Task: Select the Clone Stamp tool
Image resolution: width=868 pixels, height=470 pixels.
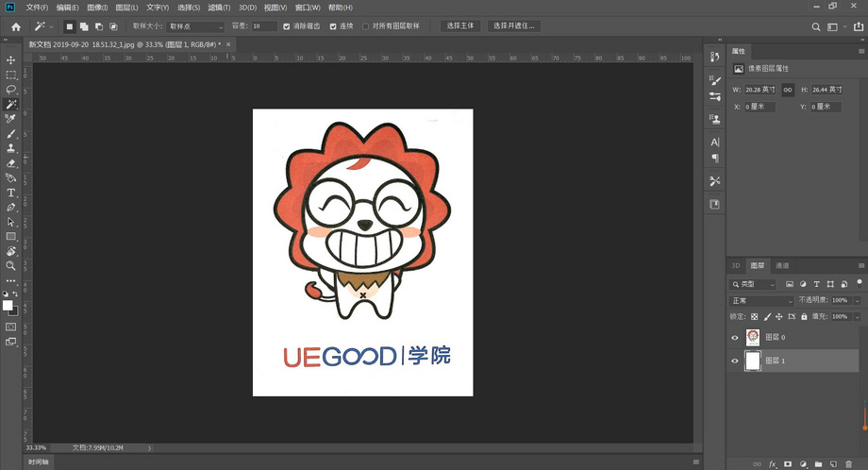Action: pyautogui.click(x=10, y=148)
